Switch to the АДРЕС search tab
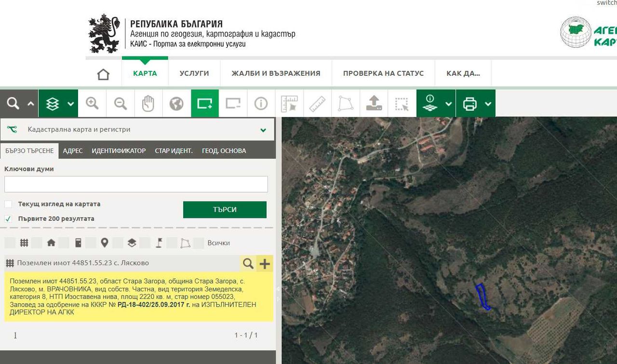This screenshot has height=364, width=617. (x=73, y=151)
